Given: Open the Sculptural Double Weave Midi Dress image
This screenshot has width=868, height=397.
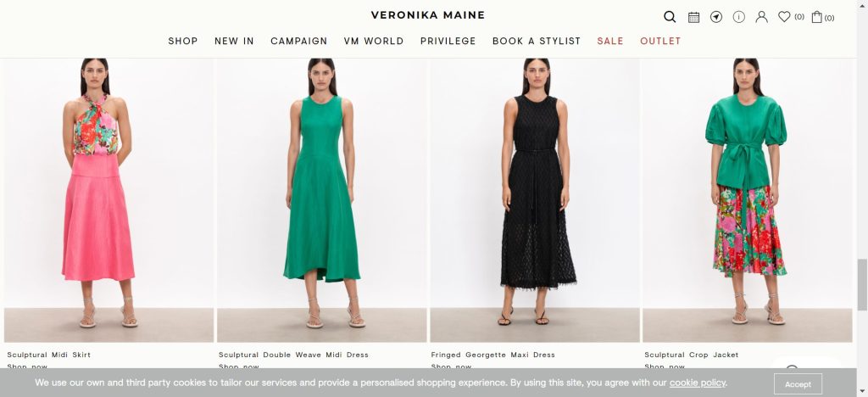Looking at the screenshot, I should (x=321, y=200).
